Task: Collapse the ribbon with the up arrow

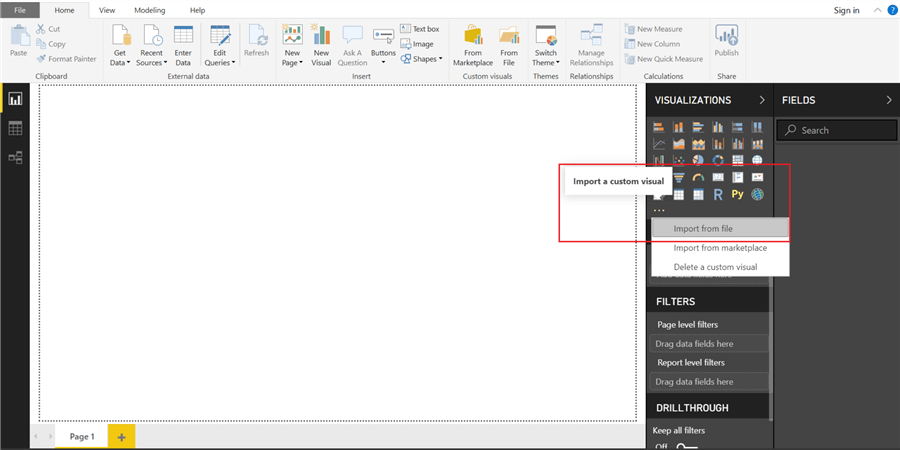Action: coord(877,10)
